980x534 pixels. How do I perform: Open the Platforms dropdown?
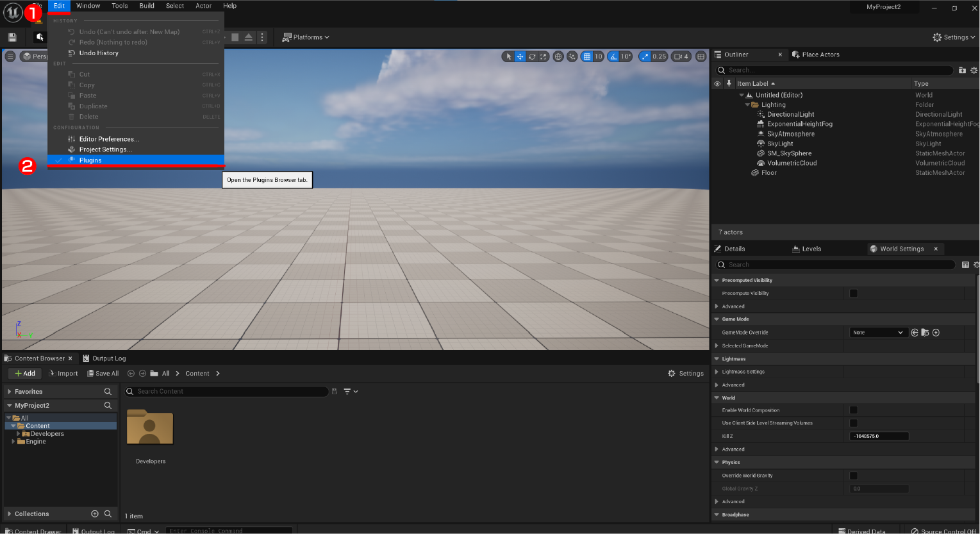coord(306,37)
